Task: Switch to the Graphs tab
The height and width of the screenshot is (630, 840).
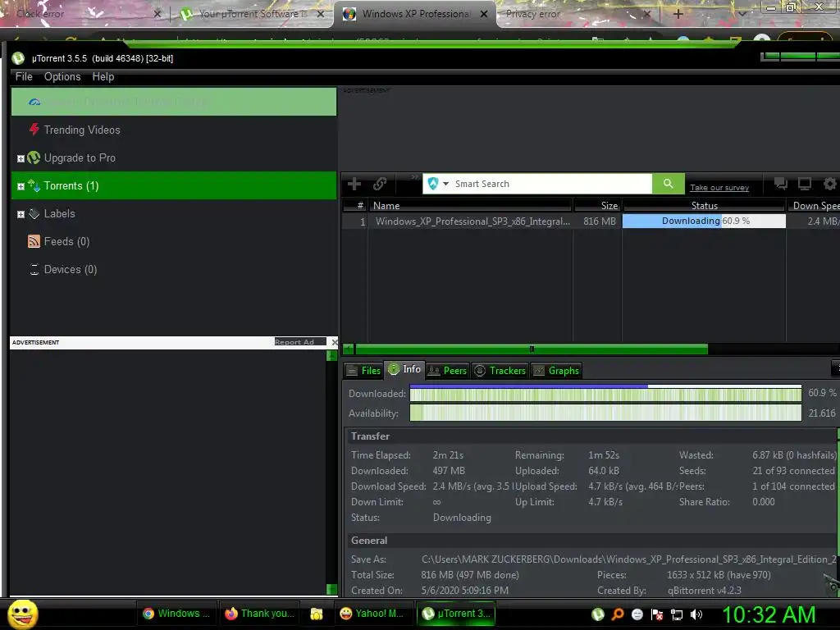Action: coord(555,371)
